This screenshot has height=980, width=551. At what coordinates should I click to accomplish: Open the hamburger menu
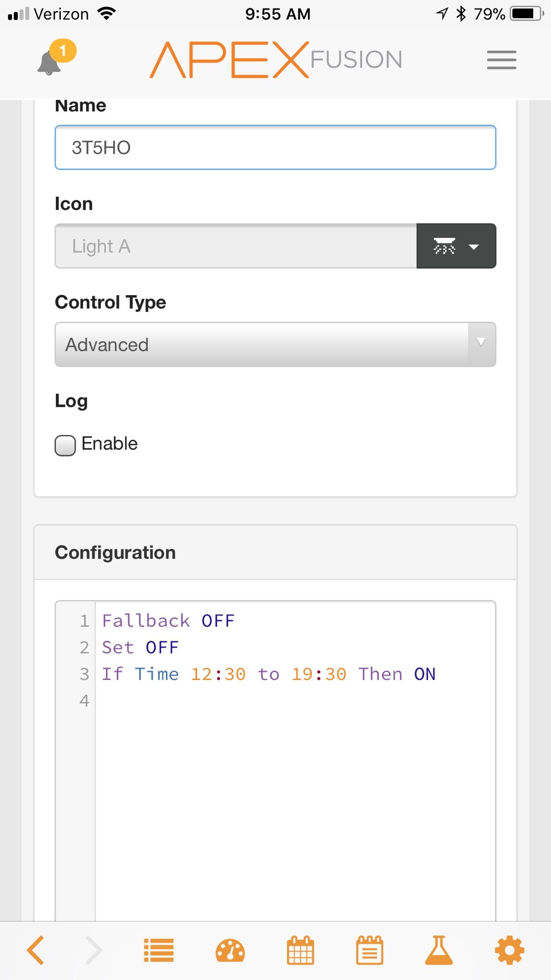(501, 60)
